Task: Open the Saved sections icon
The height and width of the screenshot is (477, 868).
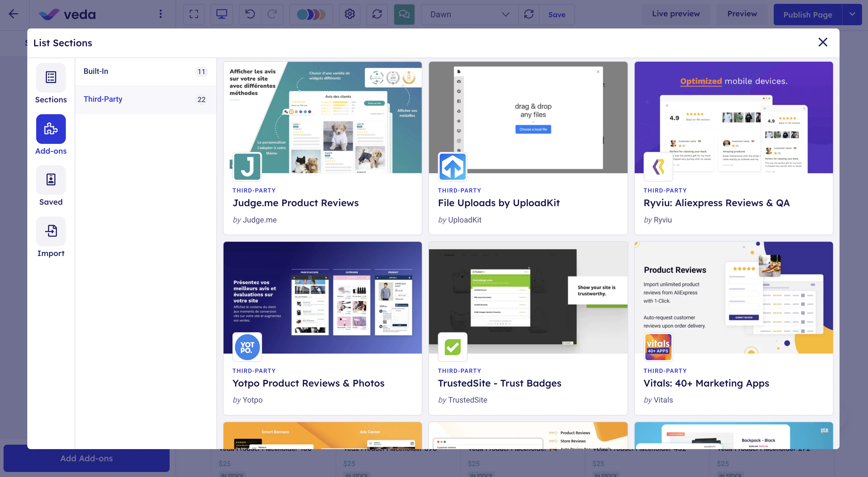Action: click(51, 180)
